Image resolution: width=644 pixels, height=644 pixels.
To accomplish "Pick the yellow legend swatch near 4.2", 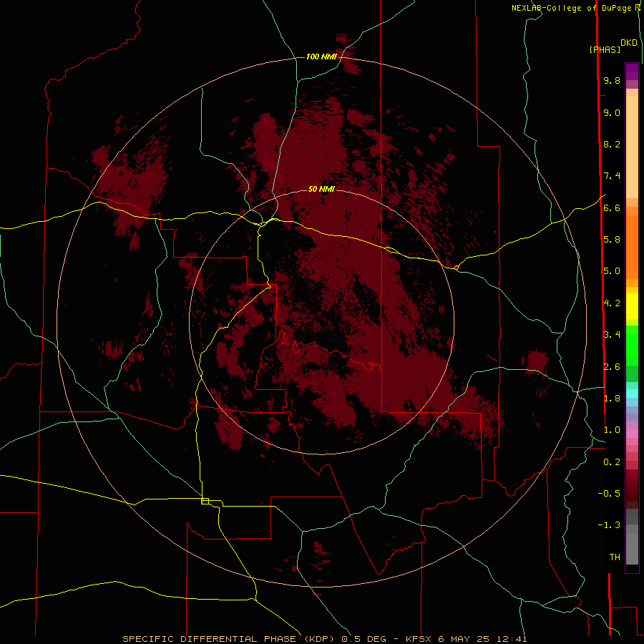I will [632, 306].
